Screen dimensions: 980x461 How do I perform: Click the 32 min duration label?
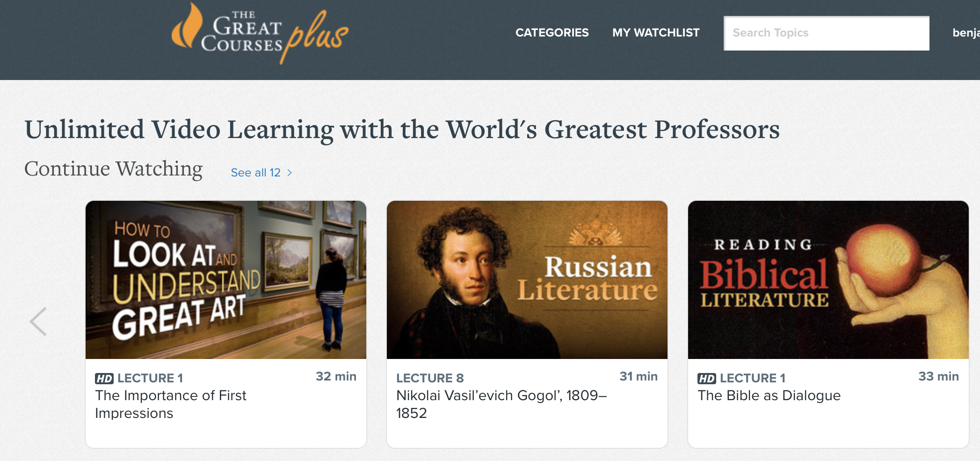coord(335,377)
